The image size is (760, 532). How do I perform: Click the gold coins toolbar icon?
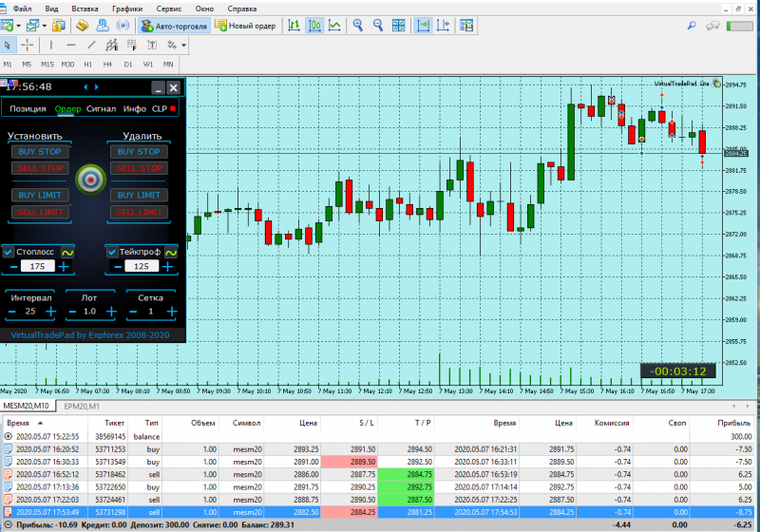[x=83, y=26]
